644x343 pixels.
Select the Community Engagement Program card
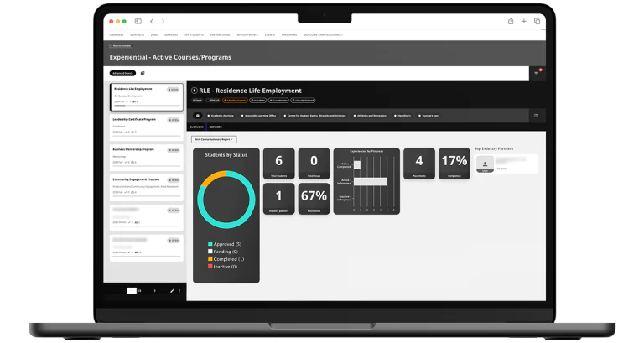pos(147,188)
